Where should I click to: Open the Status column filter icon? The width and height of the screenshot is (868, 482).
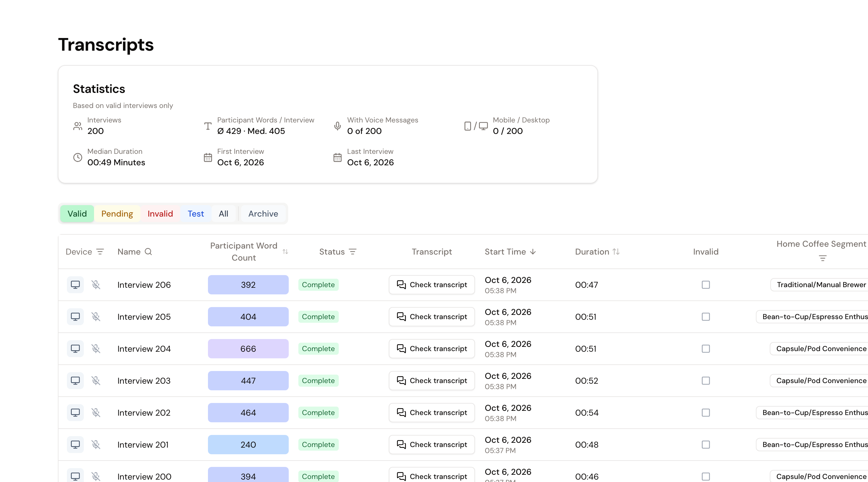click(352, 252)
